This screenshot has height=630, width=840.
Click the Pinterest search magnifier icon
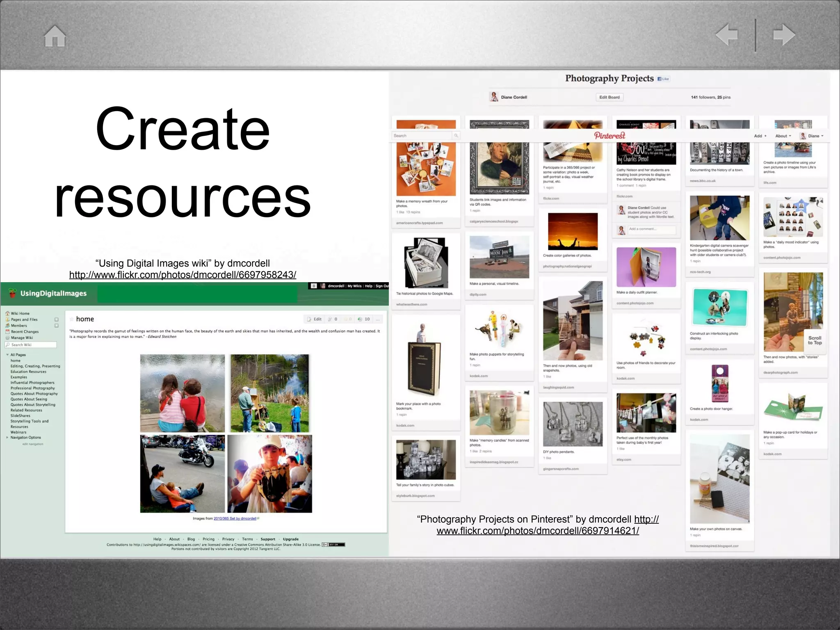click(456, 136)
